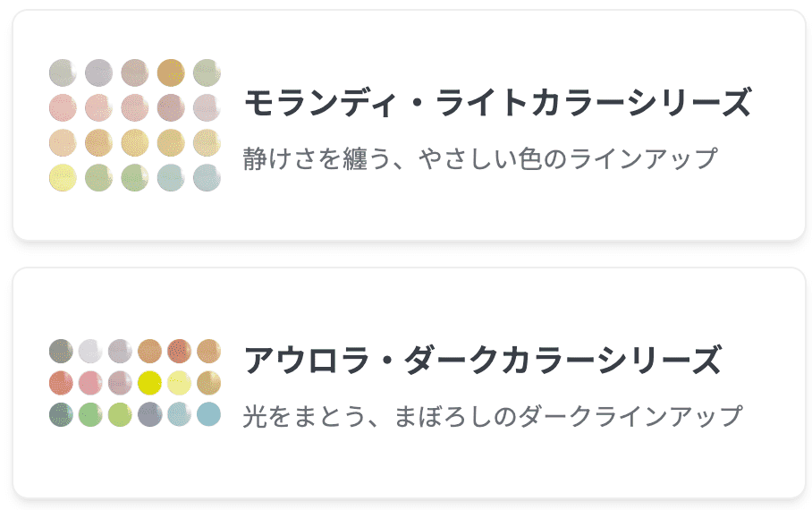
Task: Select the blue swatch at Aurora's bottom-right
Action: [x=208, y=414]
